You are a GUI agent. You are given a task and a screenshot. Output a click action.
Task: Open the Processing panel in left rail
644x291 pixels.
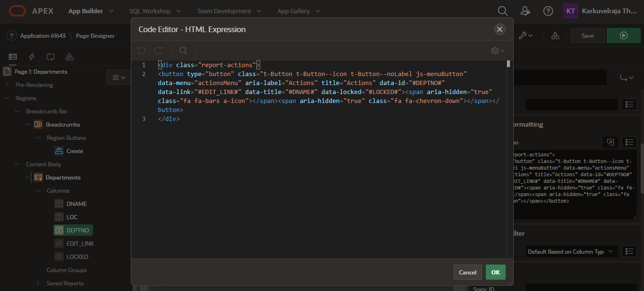51,56
